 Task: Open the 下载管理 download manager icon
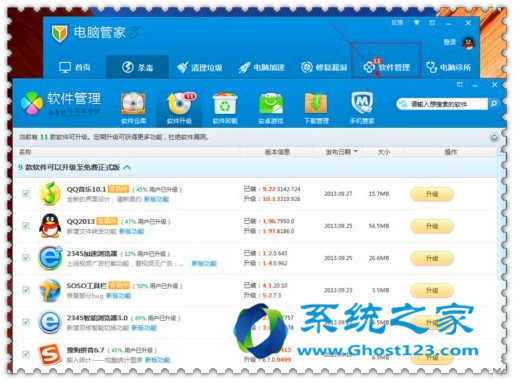point(316,108)
